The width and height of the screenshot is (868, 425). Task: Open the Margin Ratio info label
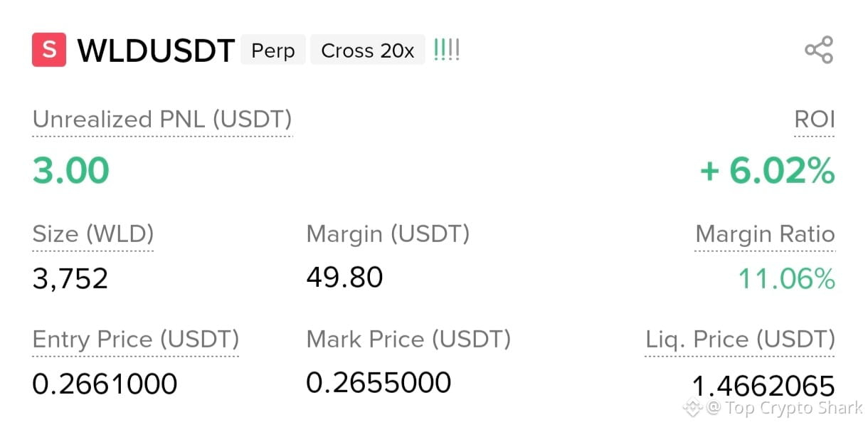[765, 234]
